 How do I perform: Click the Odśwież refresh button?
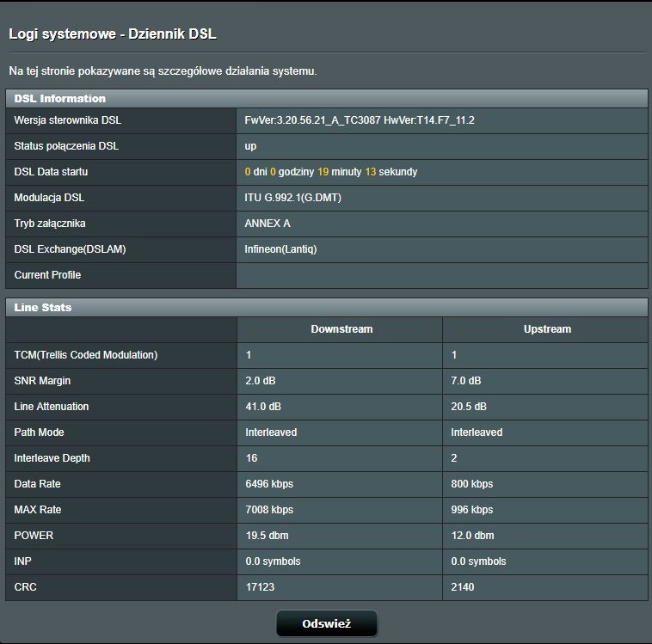[x=326, y=623]
